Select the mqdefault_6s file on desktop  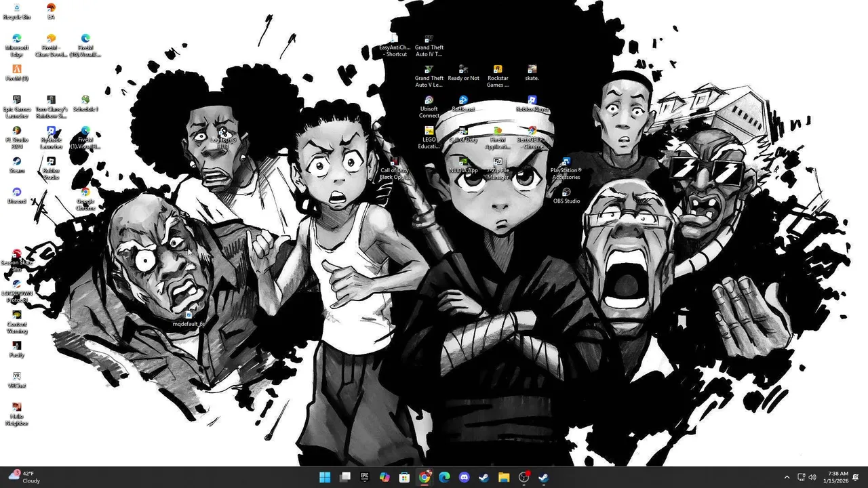(189, 319)
